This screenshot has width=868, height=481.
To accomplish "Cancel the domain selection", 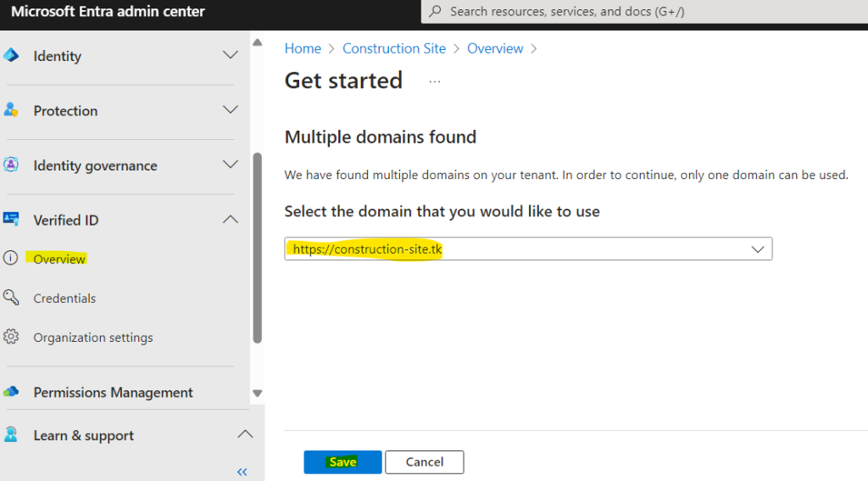I will tap(425, 462).
